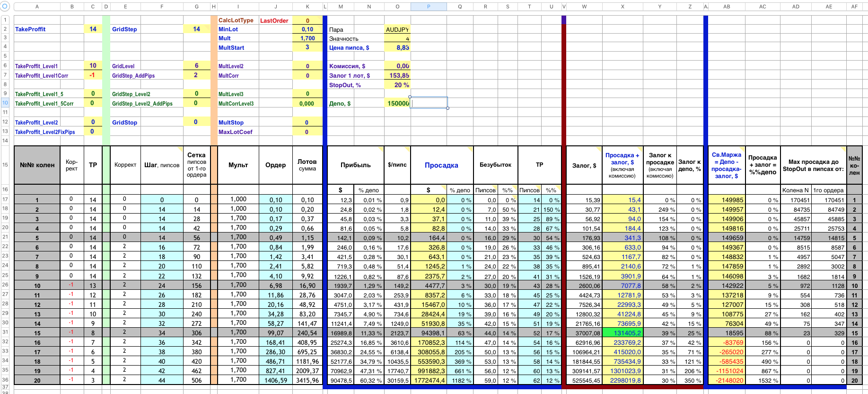Select the empty active cell P10
Screen dimensions: 868x394
click(x=429, y=103)
